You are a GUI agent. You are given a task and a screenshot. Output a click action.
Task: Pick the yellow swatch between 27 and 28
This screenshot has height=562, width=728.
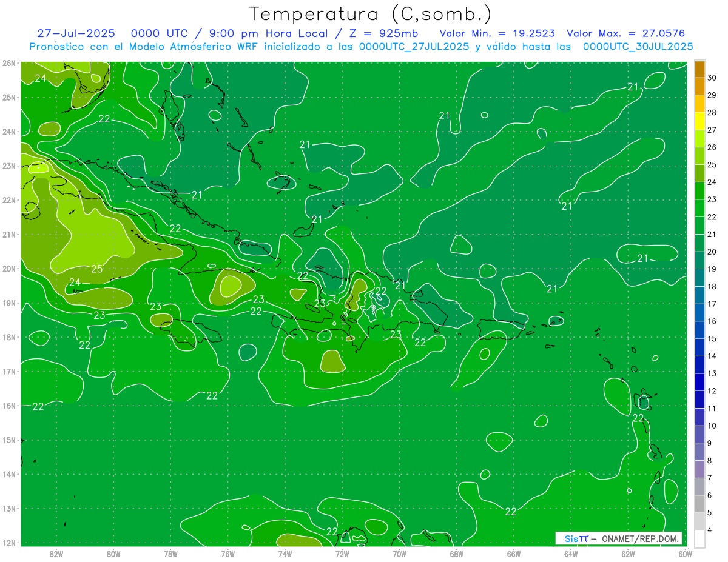click(699, 121)
